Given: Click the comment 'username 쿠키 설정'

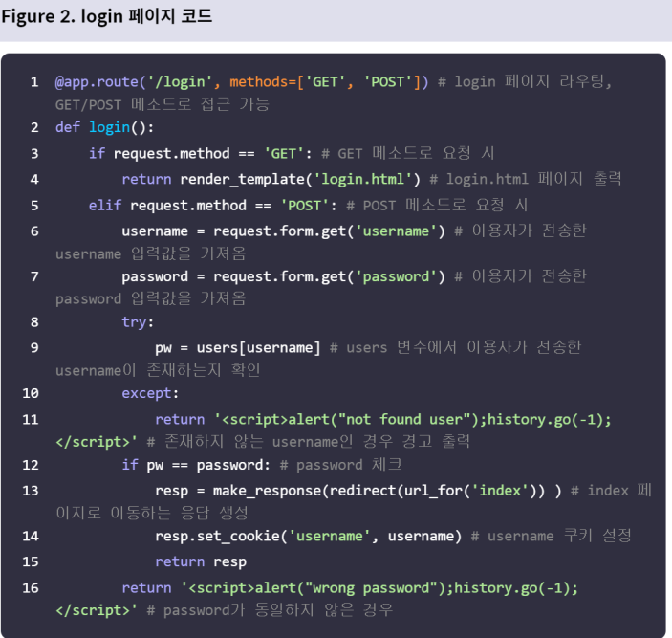Looking at the screenshot, I should tap(552, 536).
